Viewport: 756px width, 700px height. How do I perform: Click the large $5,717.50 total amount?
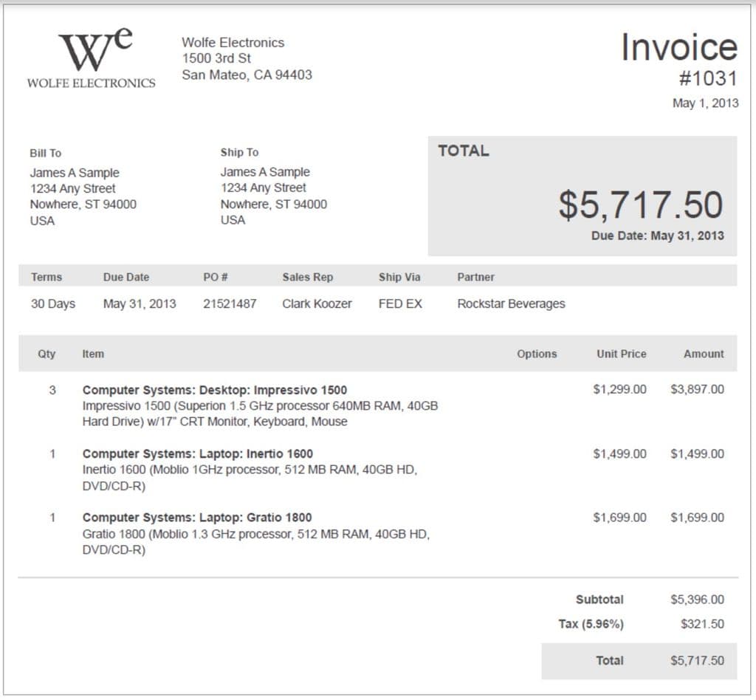(x=642, y=205)
